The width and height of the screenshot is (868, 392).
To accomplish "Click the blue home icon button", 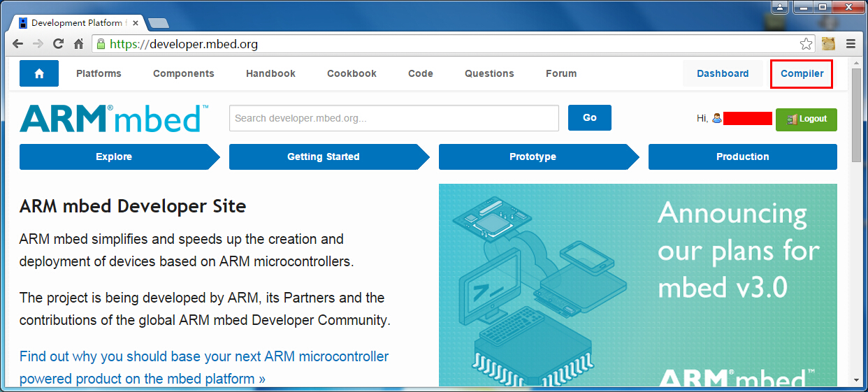I will [38, 73].
